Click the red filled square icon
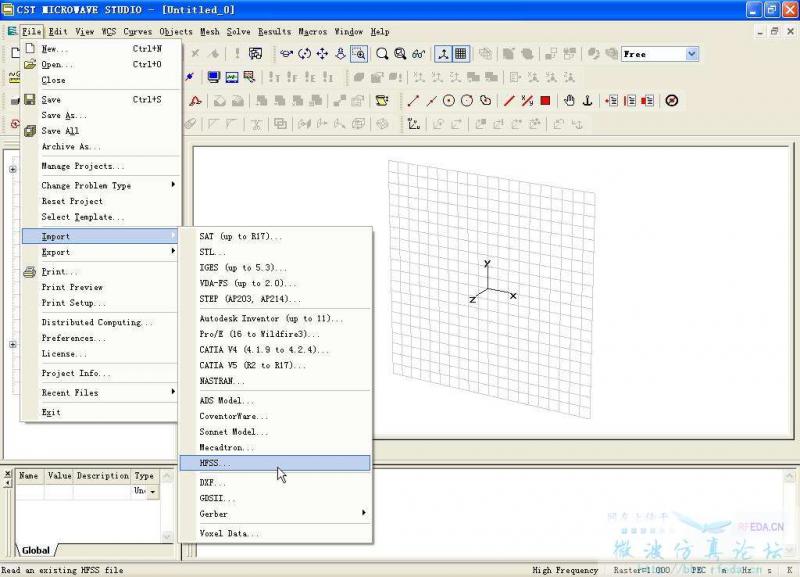800x577 pixels. (545, 101)
